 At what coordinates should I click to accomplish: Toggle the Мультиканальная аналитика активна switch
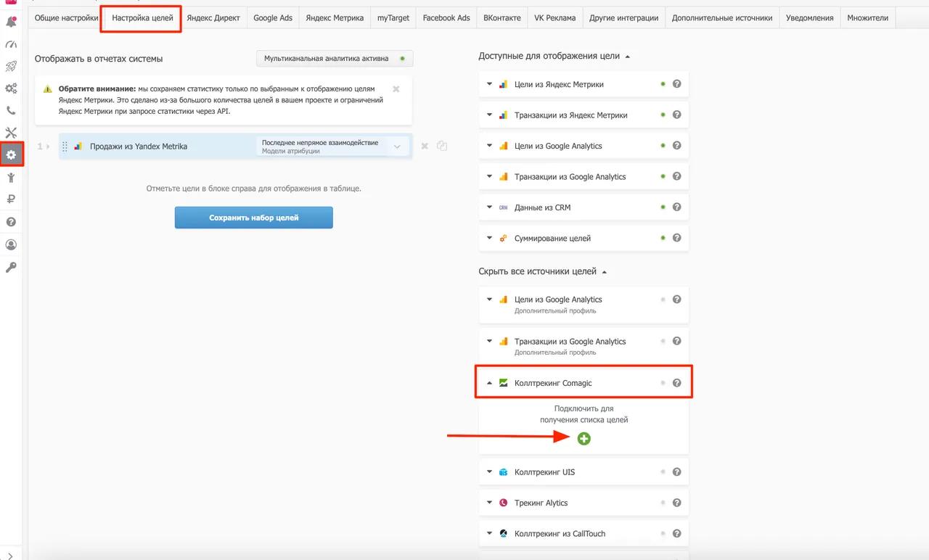click(402, 59)
